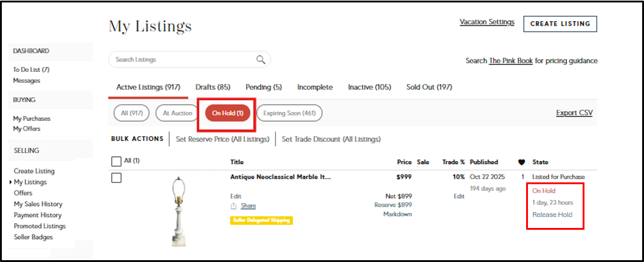Open Payment History in sidebar
This screenshot has height=262, width=644.
click(38, 215)
